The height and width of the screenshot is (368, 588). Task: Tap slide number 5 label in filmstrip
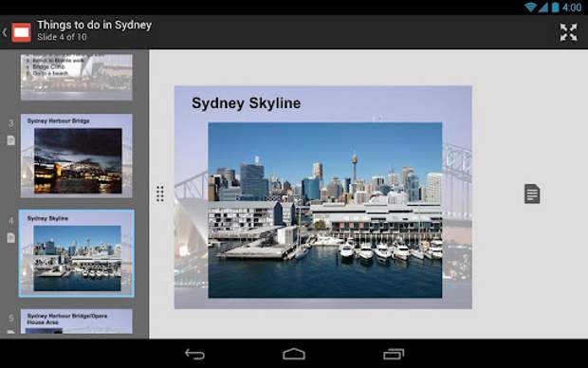coord(10,318)
